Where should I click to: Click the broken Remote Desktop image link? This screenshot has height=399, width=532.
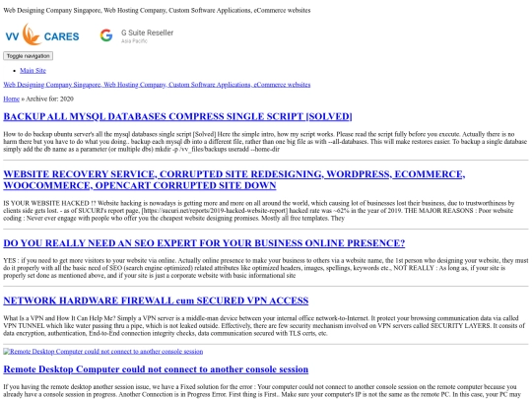coord(103,351)
